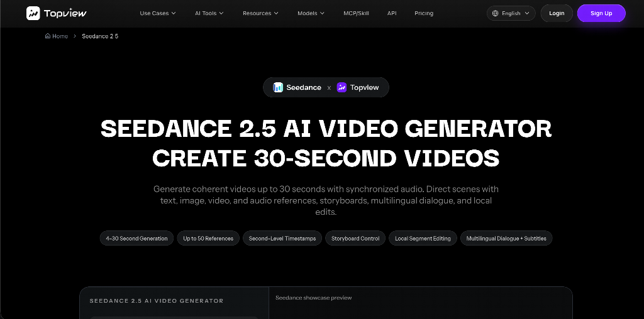Click the Seedance logo icon in badge
Viewport: 644px width, 319px height.
click(x=278, y=87)
